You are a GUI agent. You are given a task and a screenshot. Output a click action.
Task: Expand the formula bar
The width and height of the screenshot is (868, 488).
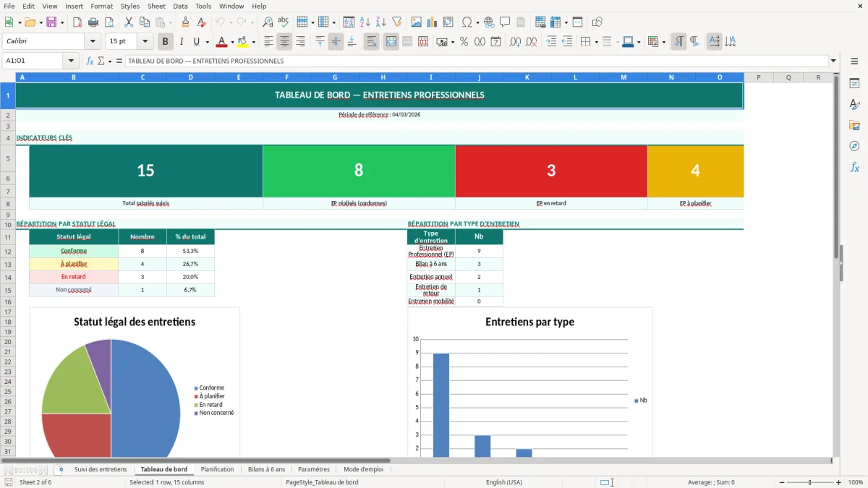click(833, 61)
